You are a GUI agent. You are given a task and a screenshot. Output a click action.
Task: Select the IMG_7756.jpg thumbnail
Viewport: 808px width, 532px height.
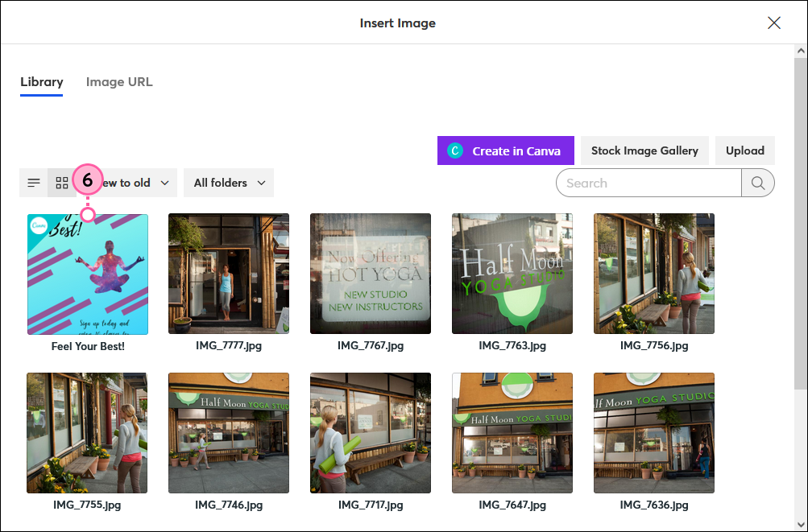pyautogui.click(x=654, y=274)
